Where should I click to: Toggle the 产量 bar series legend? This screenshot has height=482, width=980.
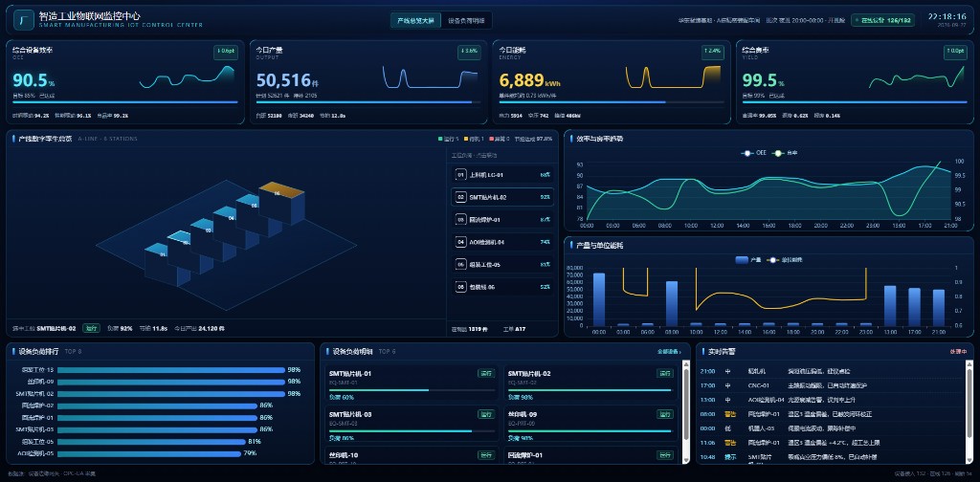pos(748,260)
